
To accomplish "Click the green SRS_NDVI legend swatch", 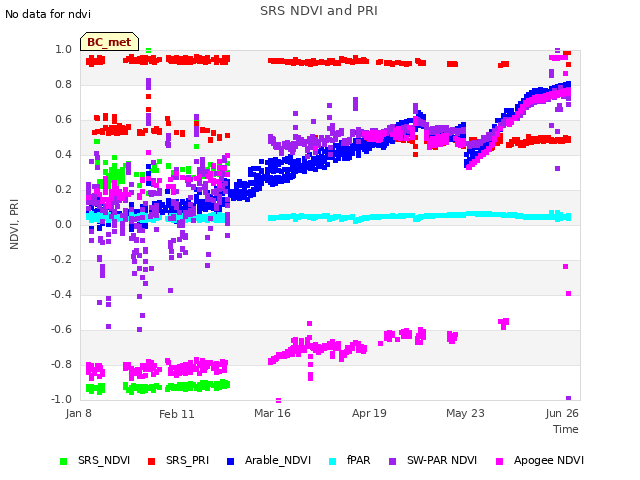I will (63, 461).
